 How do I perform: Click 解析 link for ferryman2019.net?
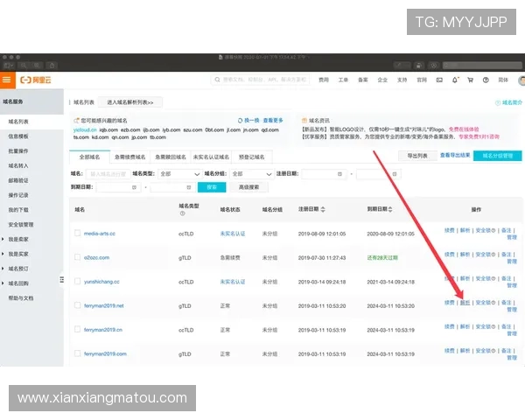(465, 303)
